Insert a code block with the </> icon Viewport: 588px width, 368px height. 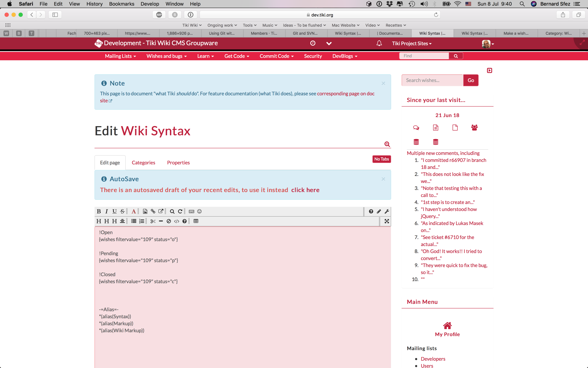(177, 221)
